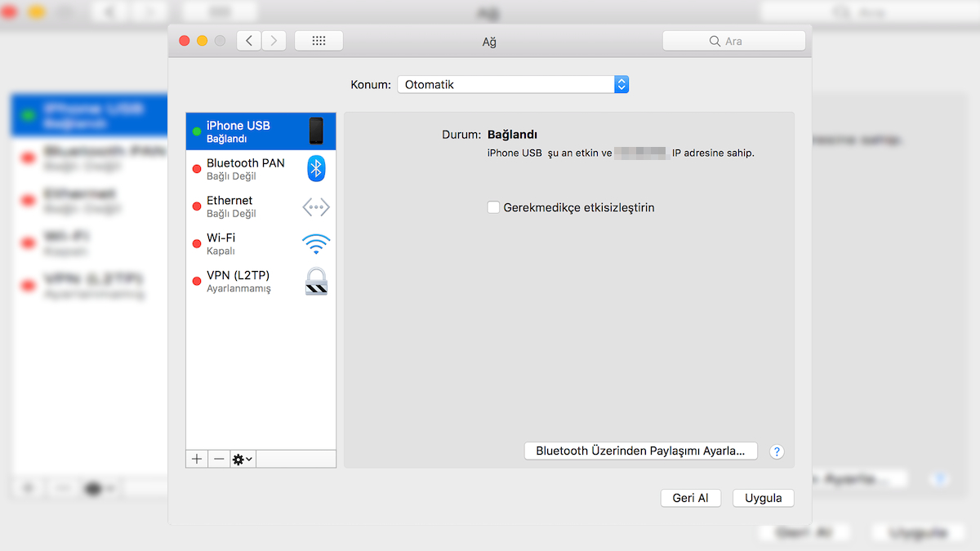This screenshot has height=551, width=980.
Task: Click the Uygula button
Action: click(x=764, y=498)
